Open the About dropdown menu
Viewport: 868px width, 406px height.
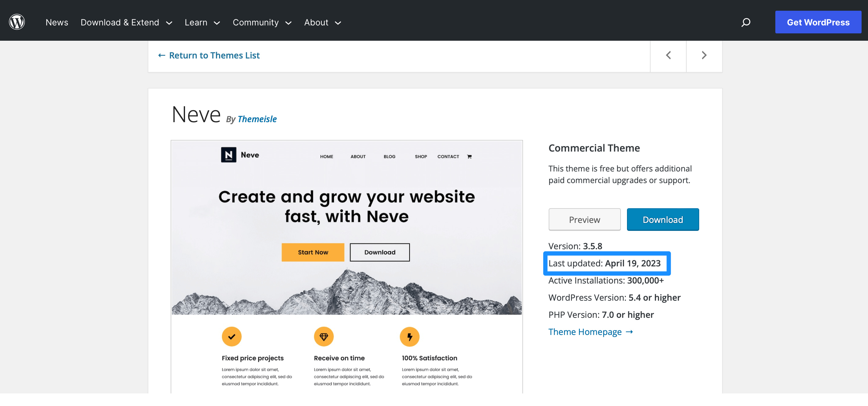coord(338,23)
